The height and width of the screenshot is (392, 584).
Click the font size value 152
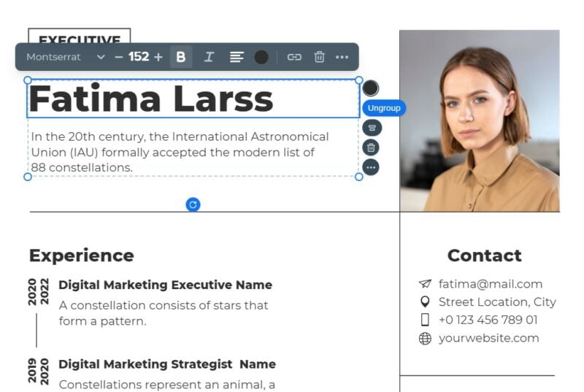pos(139,57)
